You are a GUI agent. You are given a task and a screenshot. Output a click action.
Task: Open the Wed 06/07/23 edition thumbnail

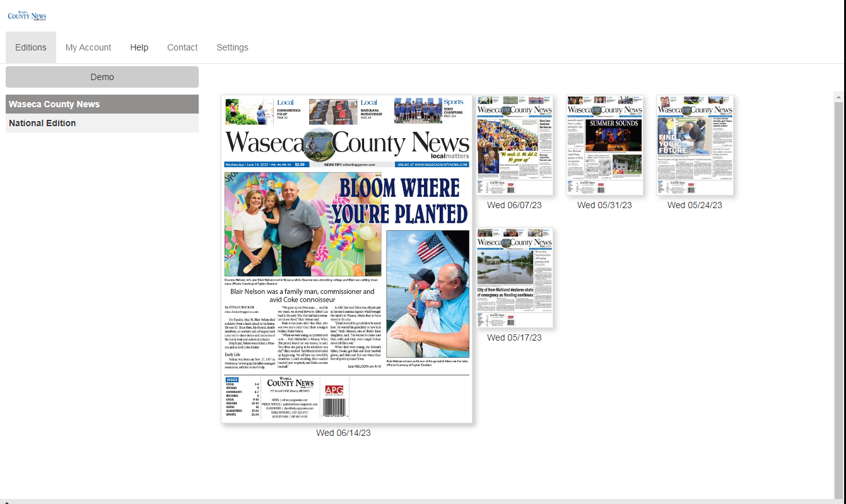(515, 145)
